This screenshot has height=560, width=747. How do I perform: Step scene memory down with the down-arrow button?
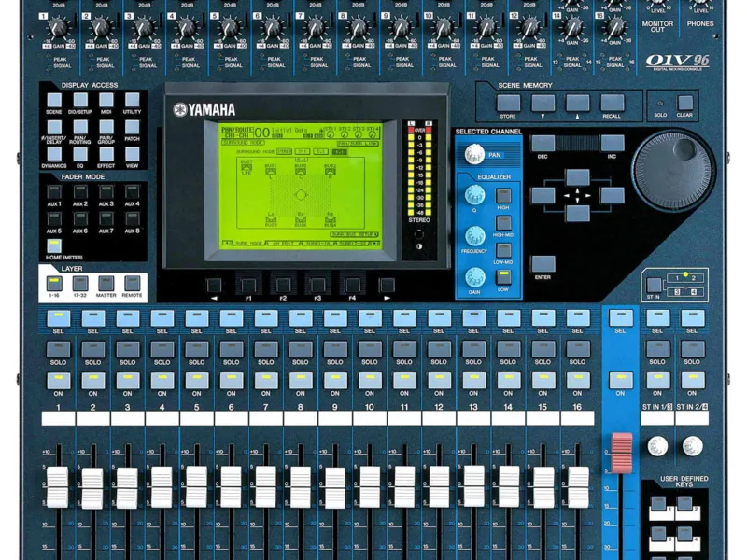click(543, 103)
